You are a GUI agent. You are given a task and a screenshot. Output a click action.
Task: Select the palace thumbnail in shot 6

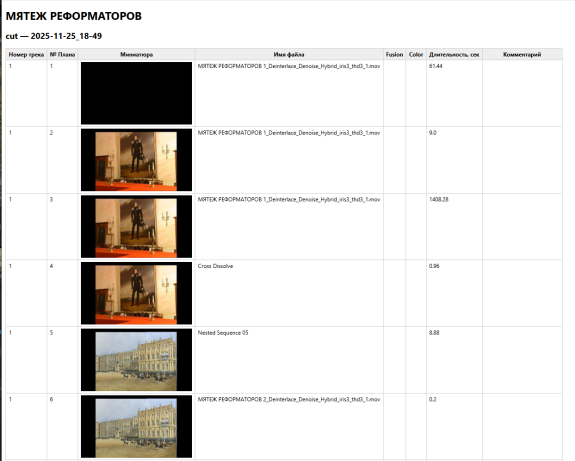[136, 427]
